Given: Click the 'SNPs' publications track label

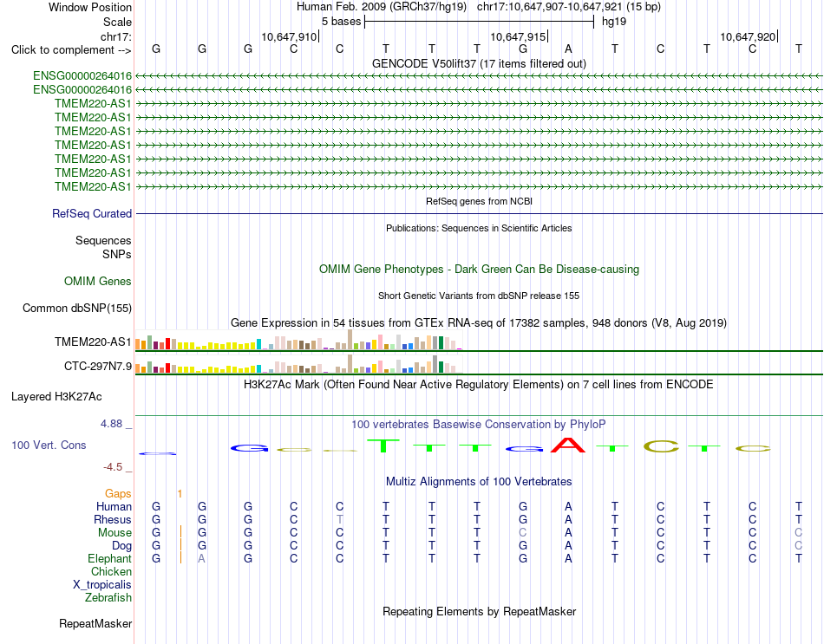Looking at the screenshot, I should point(117,254).
